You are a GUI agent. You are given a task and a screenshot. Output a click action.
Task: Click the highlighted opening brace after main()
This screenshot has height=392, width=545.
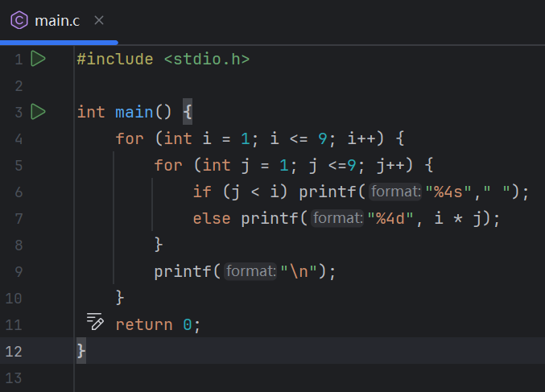point(187,112)
